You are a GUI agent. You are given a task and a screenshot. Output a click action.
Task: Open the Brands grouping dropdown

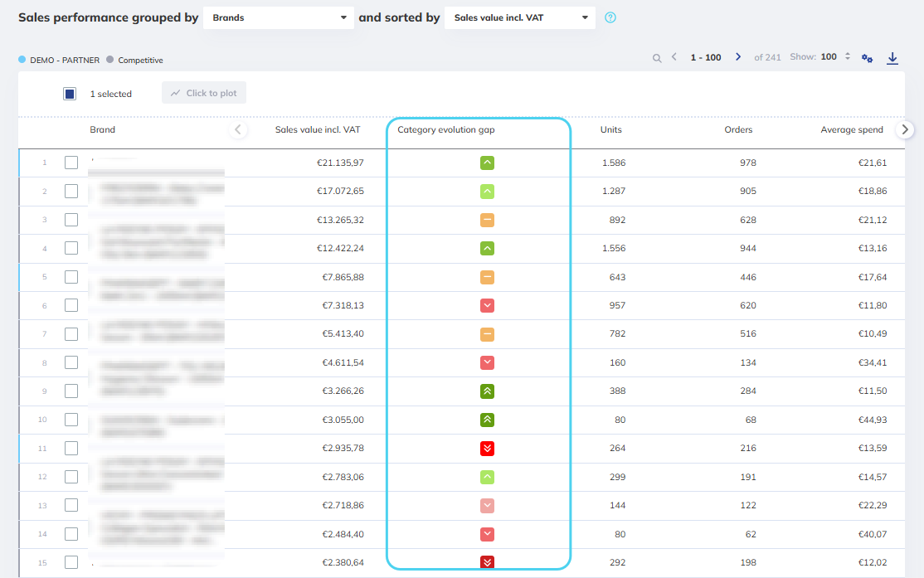coord(279,17)
